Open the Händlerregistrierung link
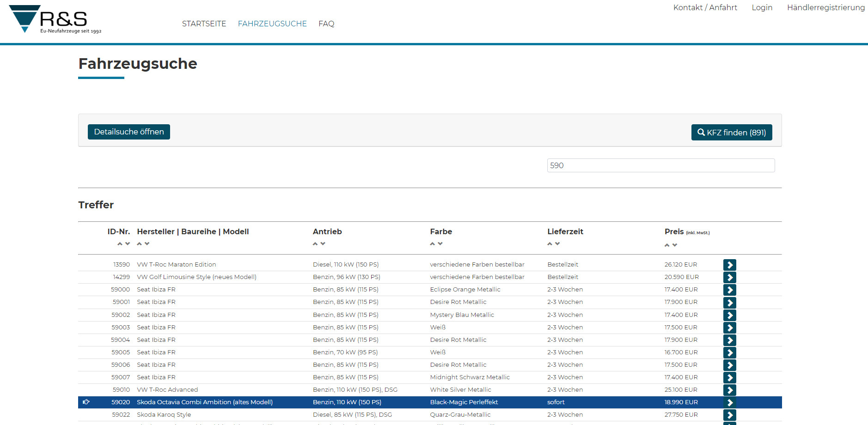Viewport: 868px width, 425px height. [x=825, y=7]
